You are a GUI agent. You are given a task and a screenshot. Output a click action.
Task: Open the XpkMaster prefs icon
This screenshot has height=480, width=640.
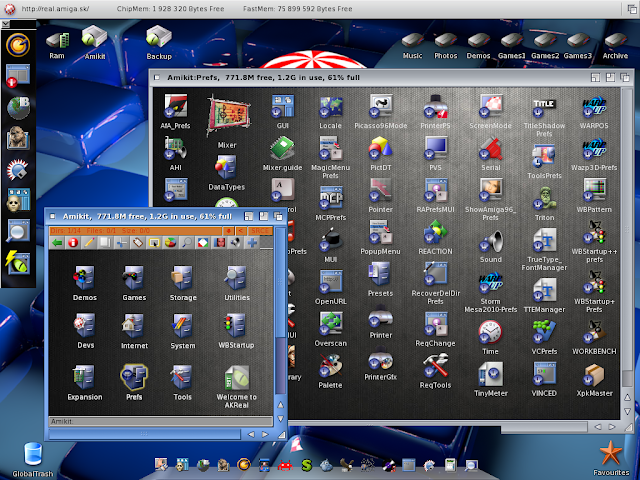[594, 374]
